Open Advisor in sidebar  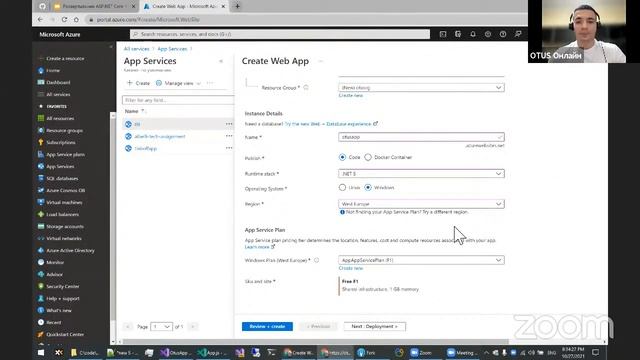(54, 274)
